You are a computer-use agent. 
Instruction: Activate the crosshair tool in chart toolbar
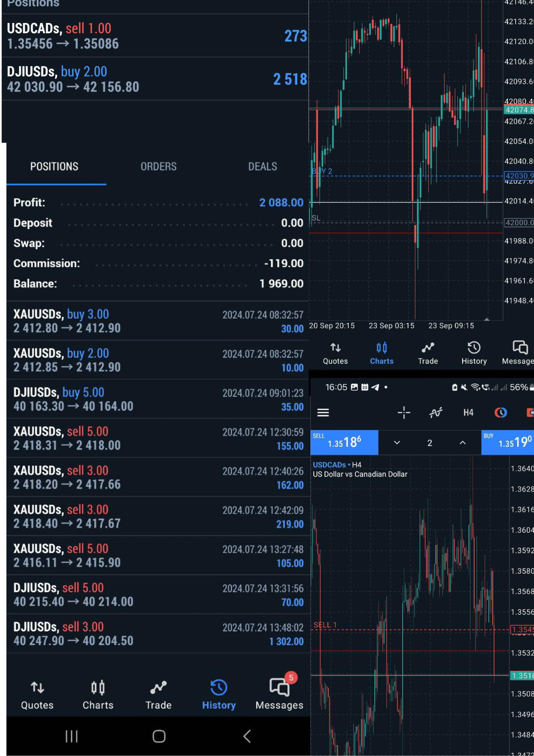(x=404, y=412)
